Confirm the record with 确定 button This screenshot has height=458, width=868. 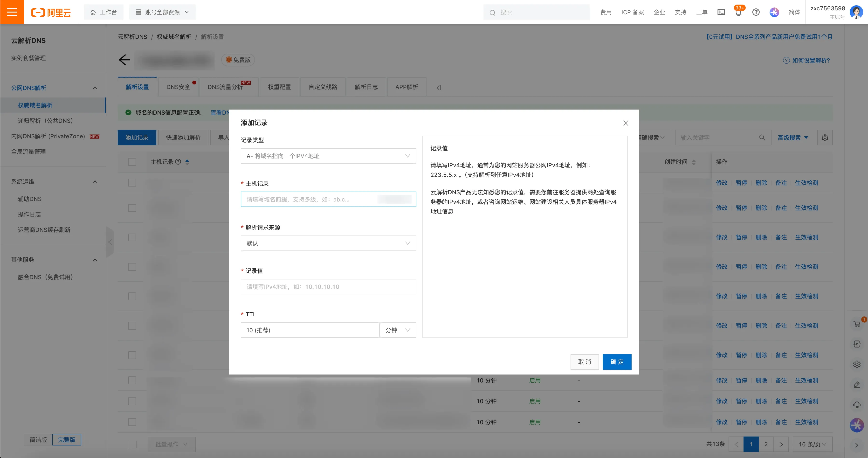pos(617,362)
